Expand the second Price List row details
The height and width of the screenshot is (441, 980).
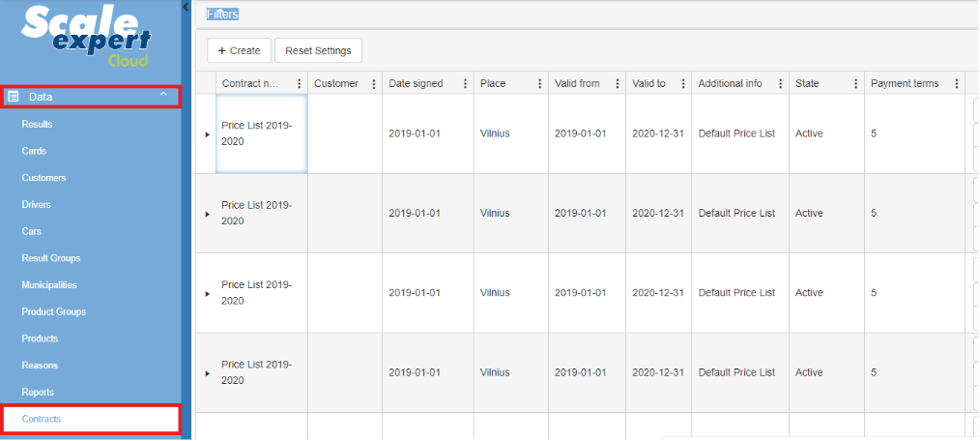click(x=207, y=213)
